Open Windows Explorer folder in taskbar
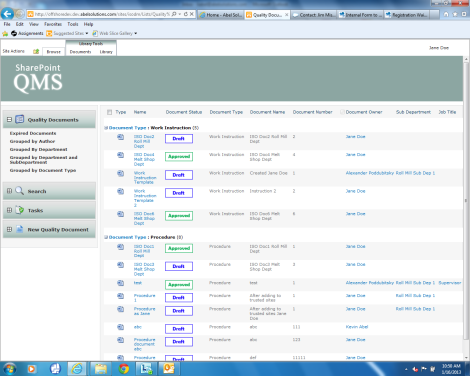Image resolution: width=470 pixels, height=376 pixels. [100, 369]
